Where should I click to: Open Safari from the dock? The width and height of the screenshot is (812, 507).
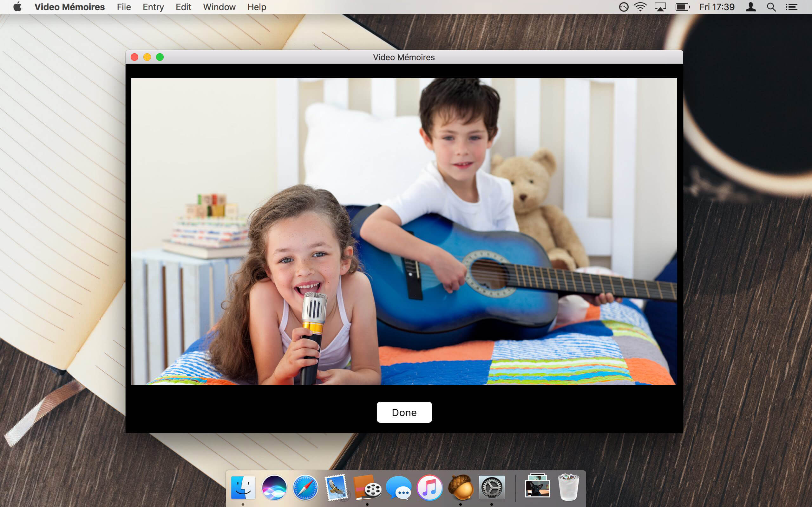click(305, 488)
